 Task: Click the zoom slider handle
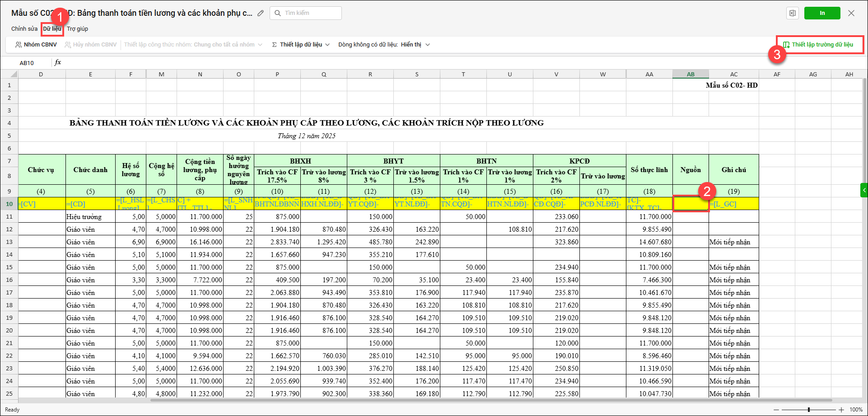[809, 410]
